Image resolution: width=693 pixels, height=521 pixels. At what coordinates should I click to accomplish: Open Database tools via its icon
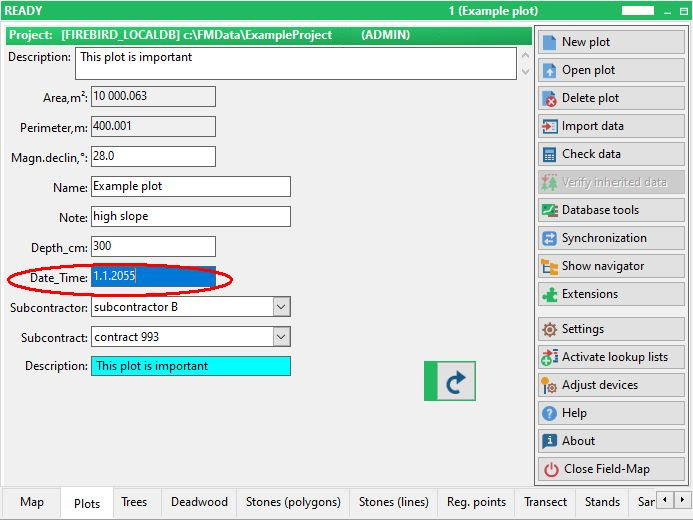pos(550,210)
